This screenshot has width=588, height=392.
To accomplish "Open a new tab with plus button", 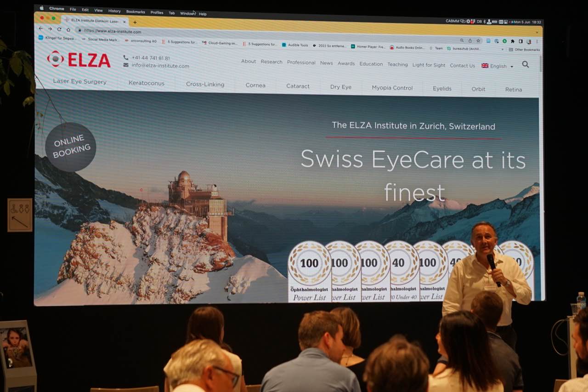I will click(x=135, y=22).
